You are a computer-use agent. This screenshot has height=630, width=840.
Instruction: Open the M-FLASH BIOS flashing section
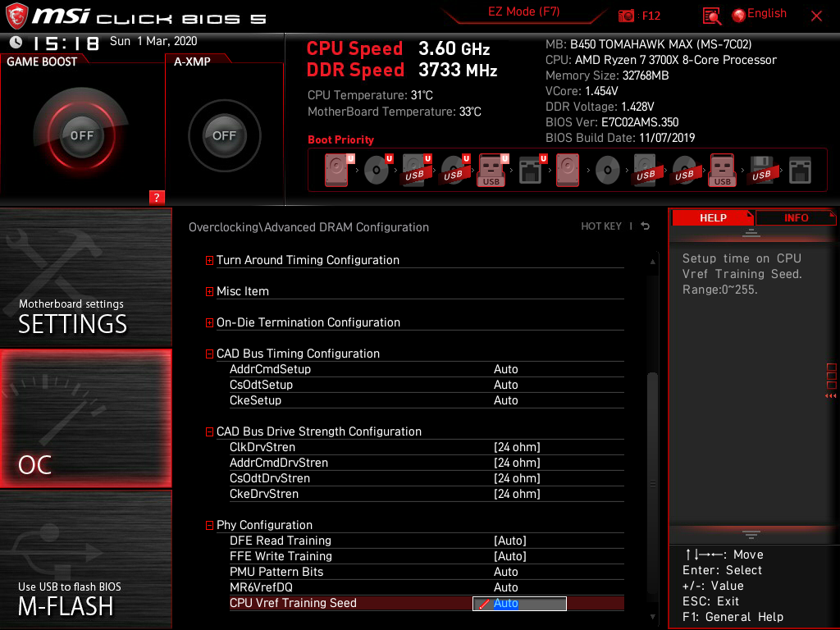85,559
